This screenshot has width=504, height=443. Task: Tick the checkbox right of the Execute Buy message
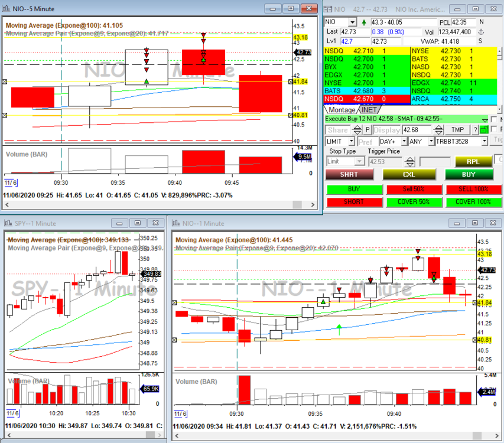click(x=494, y=119)
